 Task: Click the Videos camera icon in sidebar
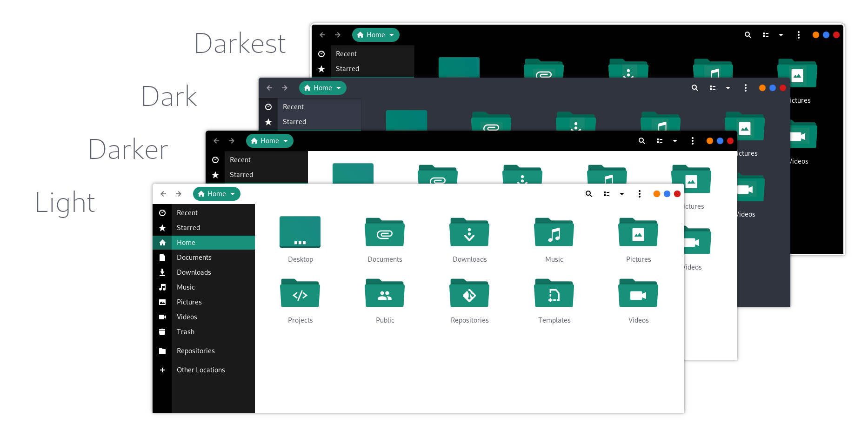(162, 317)
